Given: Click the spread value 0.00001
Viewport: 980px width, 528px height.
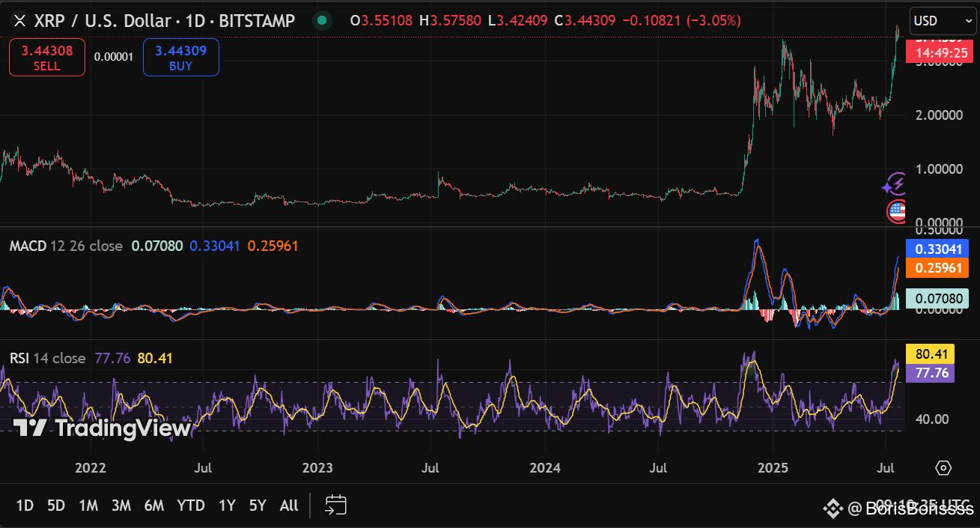Looking at the screenshot, I should (114, 57).
